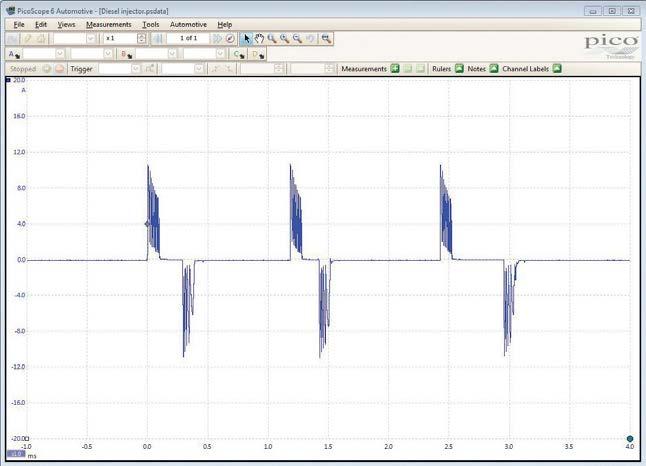
Task: Open advanced trigger settings icon
Action: click(150, 68)
